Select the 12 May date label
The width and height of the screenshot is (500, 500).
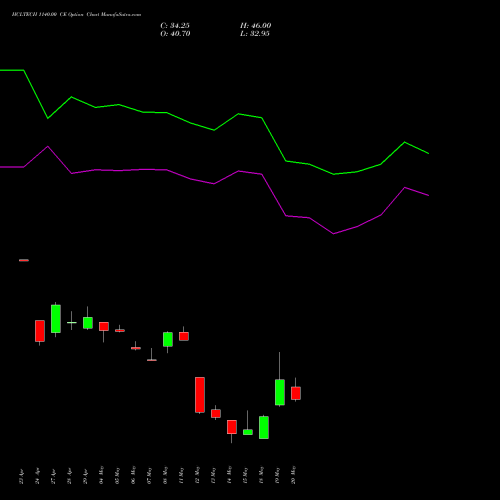197,475
